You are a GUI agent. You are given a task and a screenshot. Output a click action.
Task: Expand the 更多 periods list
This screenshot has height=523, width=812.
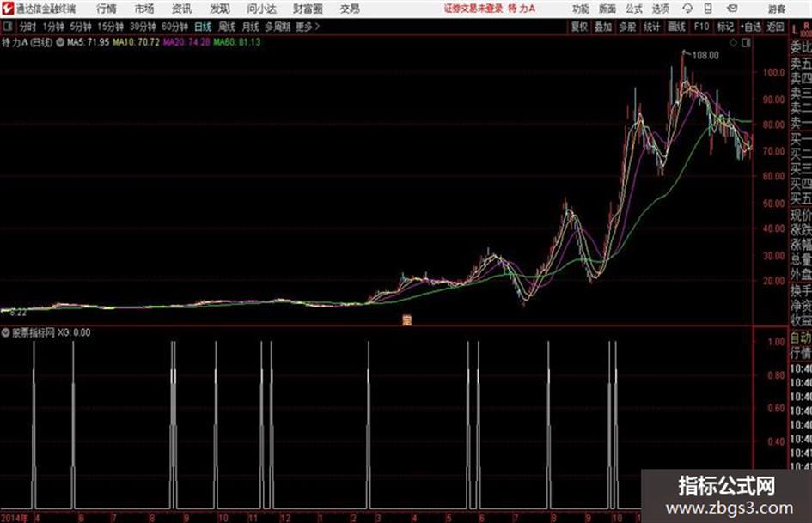click(x=308, y=27)
